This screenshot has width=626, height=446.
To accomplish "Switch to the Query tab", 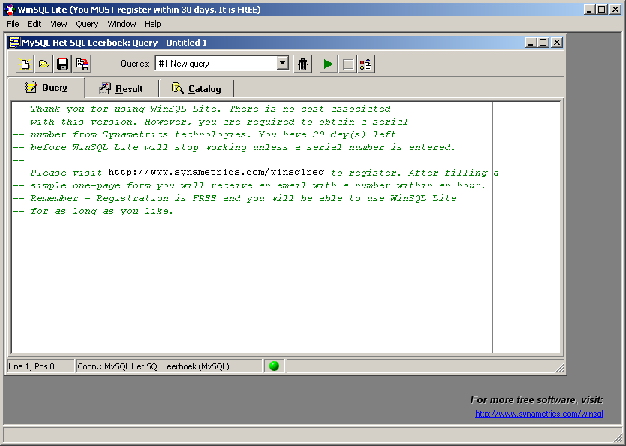I will 46,88.
